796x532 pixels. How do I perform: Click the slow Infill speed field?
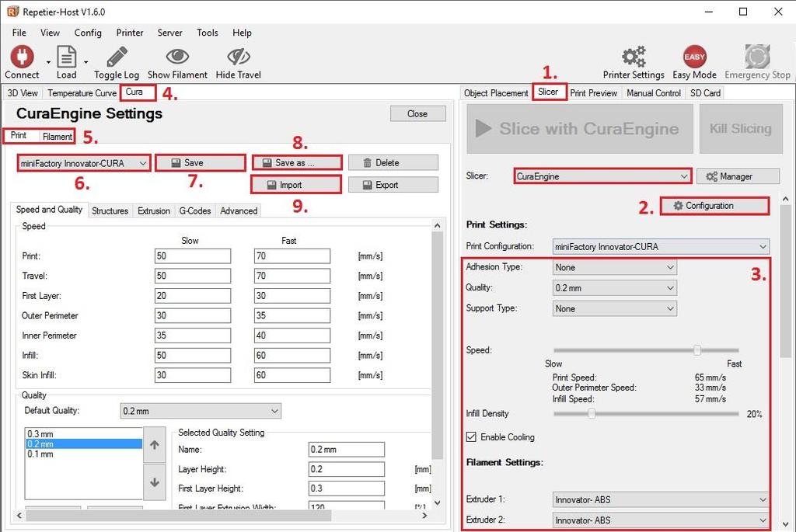click(x=193, y=355)
